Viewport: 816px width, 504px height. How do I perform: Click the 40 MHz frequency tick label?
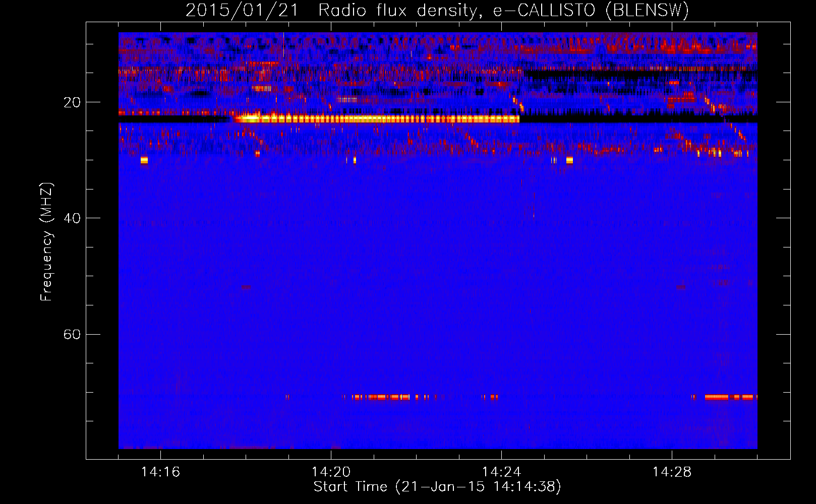pyautogui.click(x=72, y=219)
